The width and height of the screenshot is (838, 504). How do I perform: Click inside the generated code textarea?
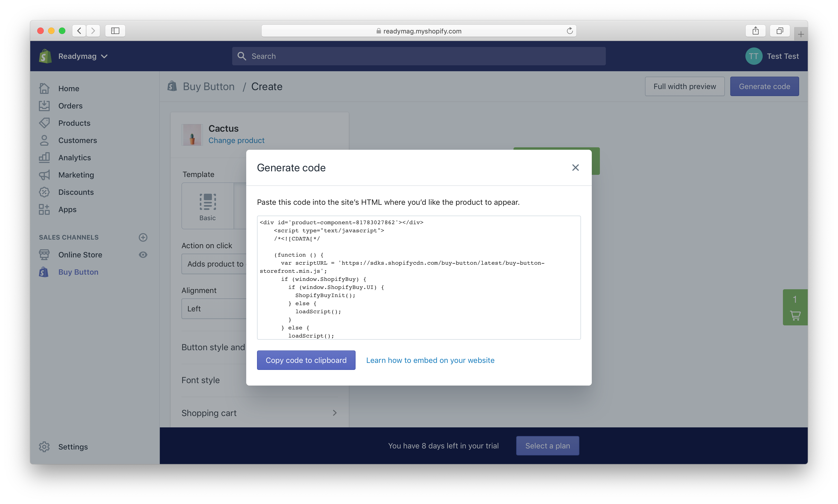pos(419,277)
